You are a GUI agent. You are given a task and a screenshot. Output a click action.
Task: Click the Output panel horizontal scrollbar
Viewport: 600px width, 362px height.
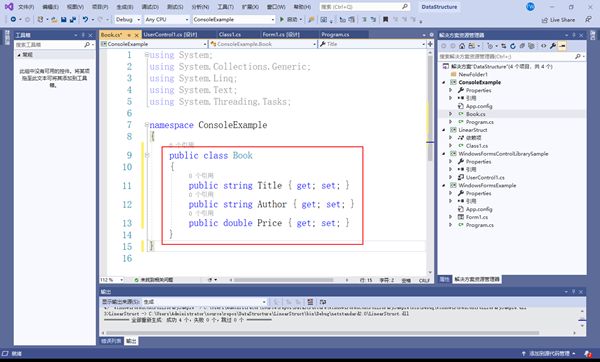click(323, 333)
